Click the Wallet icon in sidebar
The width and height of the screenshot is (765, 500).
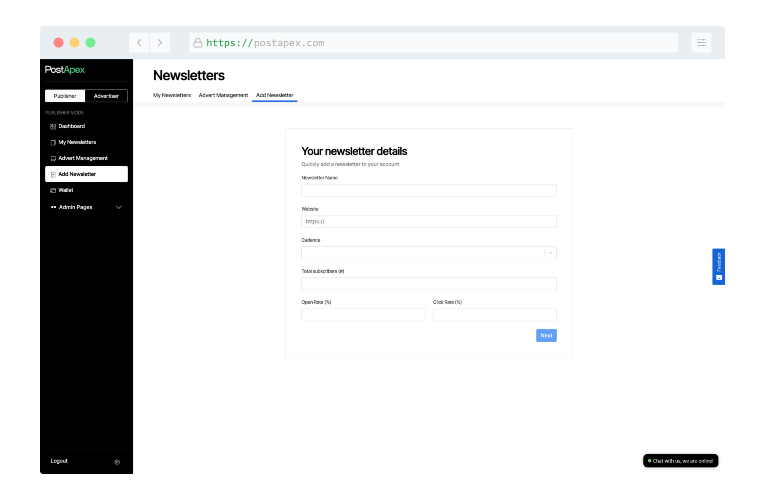coord(53,190)
